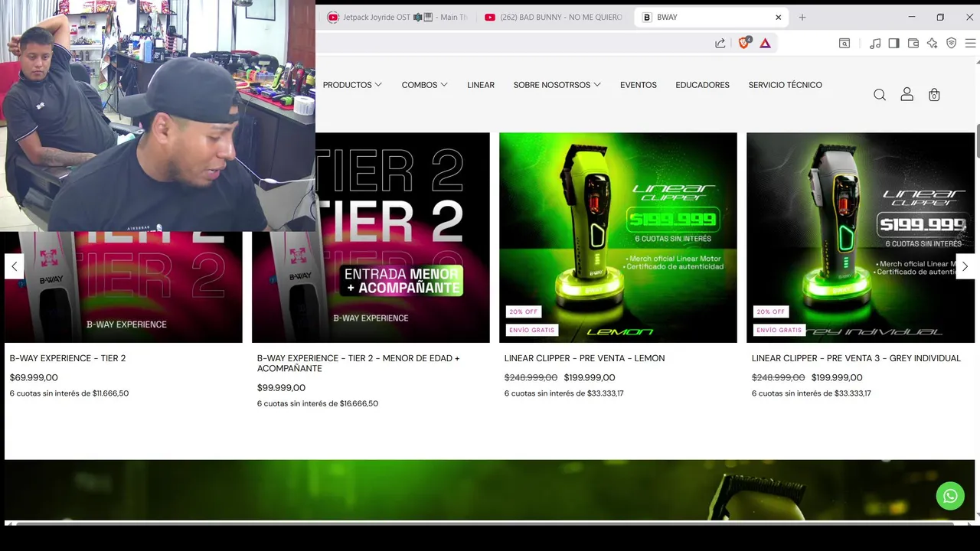Open the Brave VPN shield icon
This screenshot has width=980, height=551.
coord(951,44)
